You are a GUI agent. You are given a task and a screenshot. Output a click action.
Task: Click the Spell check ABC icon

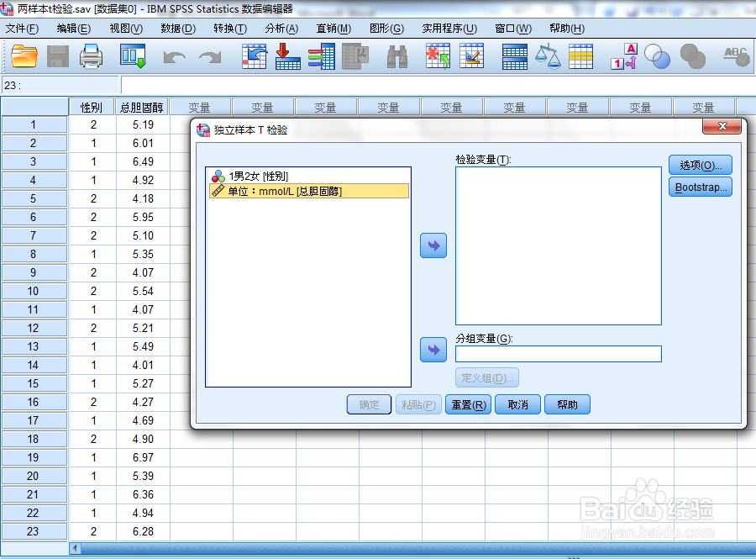(x=736, y=56)
